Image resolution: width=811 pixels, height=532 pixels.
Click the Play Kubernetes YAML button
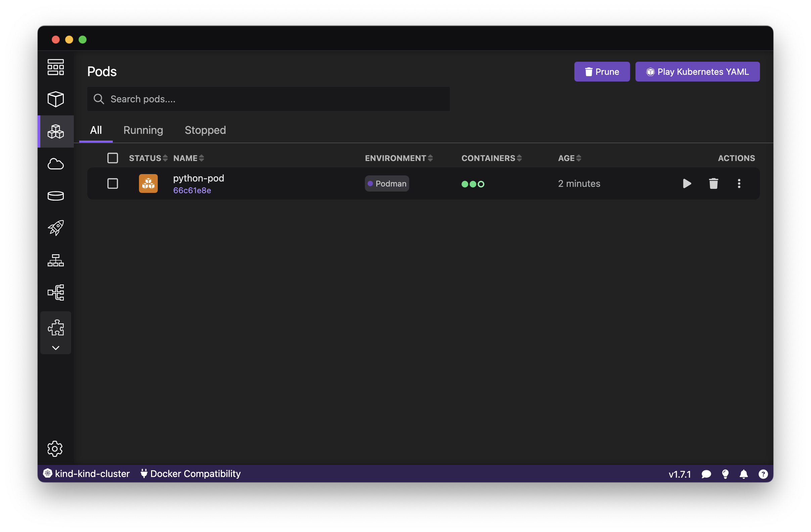[697, 71]
